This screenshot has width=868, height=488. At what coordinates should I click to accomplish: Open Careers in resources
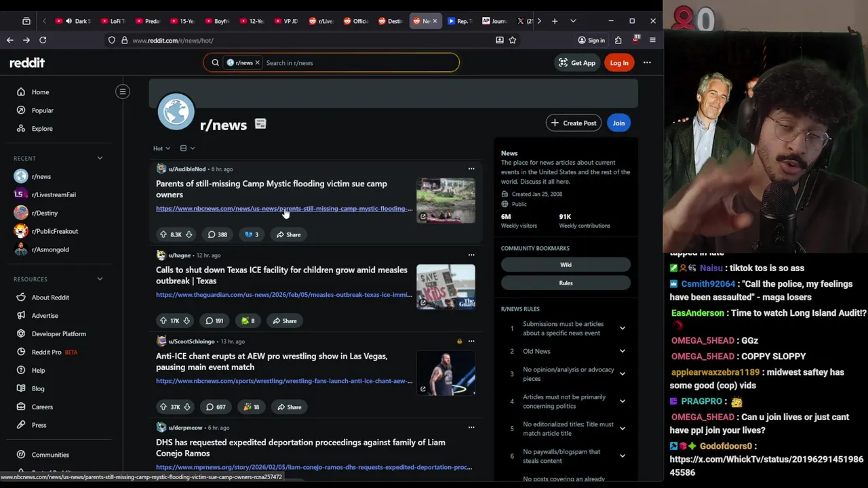coord(42,407)
